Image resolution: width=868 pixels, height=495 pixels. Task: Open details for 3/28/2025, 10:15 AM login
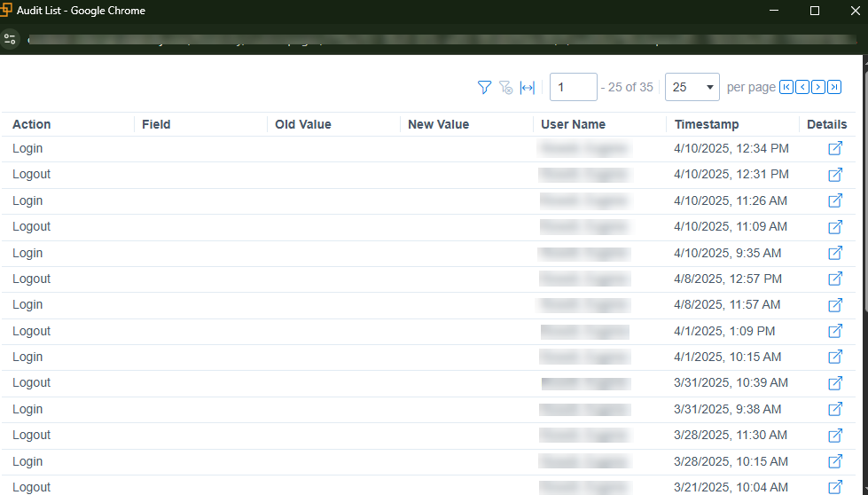pos(835,461)
